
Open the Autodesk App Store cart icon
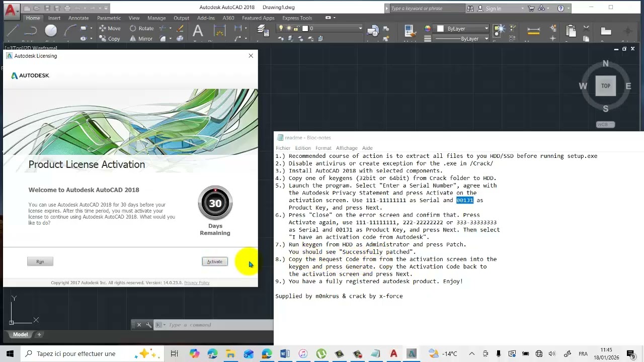click(531, 8)
